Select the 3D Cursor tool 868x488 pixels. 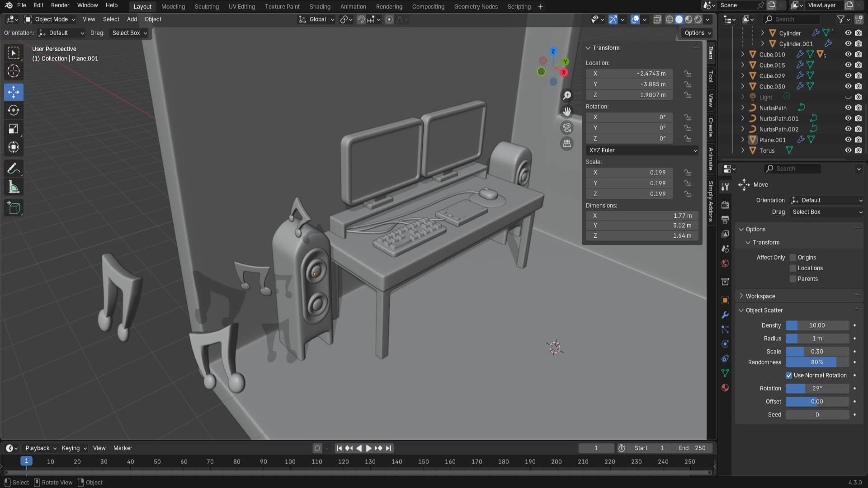pyautogui.click(x=14, y=71)
